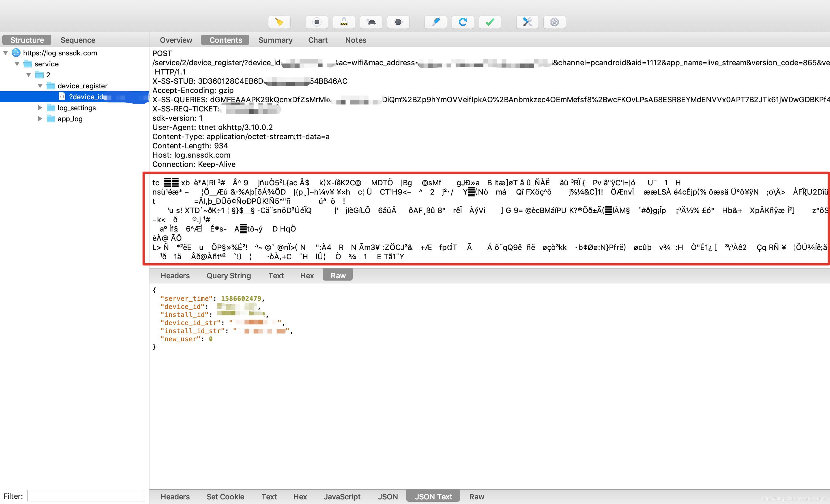The width and height of the screenshot is (830, 504).
Task: Click the hexagon Breakpoints icon
Action: tap(398, 22)
